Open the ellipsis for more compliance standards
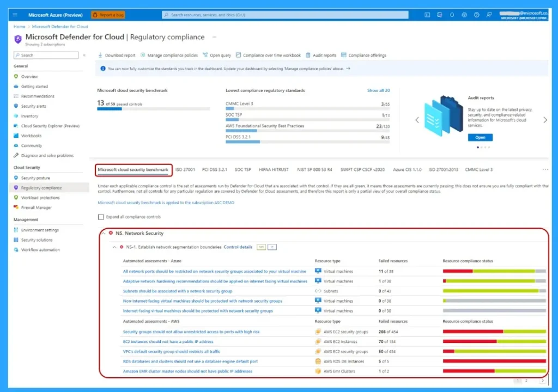The height and width of the screenshot is (392, 558). click(545, 169)
